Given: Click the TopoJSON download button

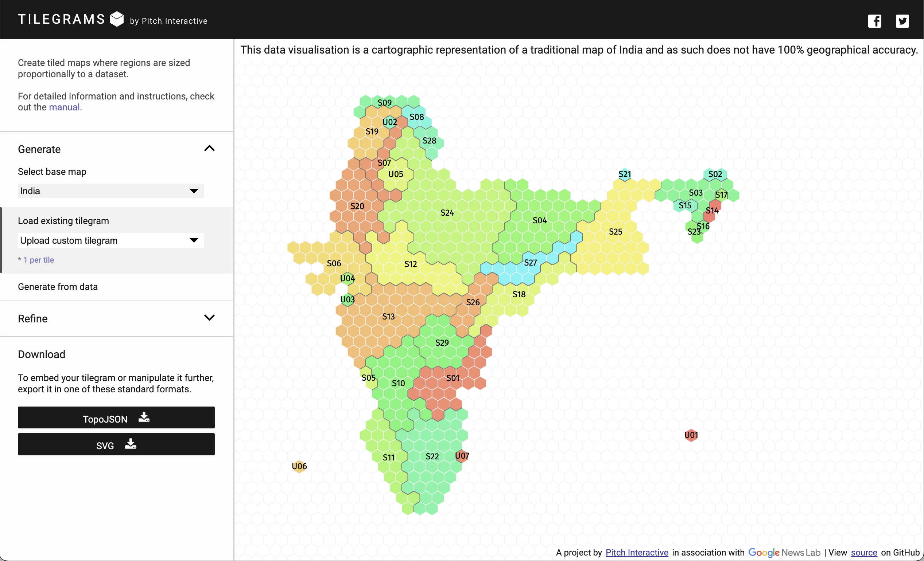Looking at the screenshot, I should tap(116, 417).
